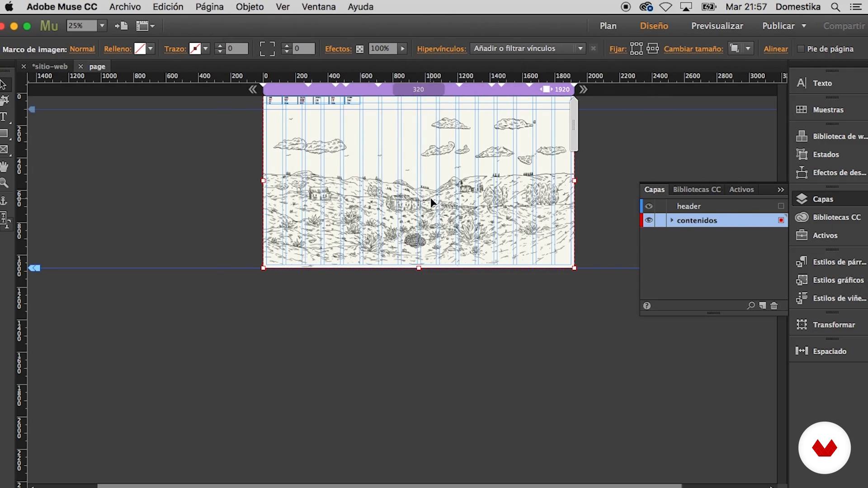This screenshot has height=488, width=868.
Task: Switch to the Activos tab in panel
Action: [x=741, y=190]
